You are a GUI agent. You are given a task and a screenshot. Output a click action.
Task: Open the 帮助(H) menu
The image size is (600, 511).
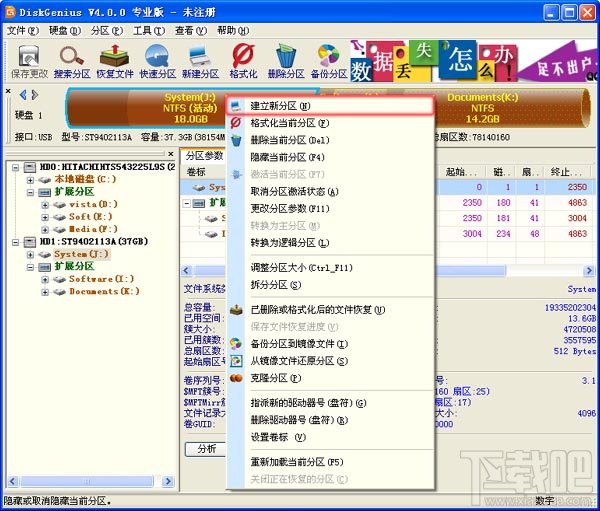(233, 31)
